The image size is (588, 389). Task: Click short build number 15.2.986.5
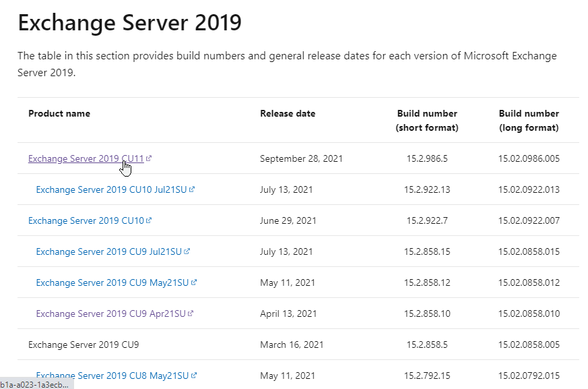pyautogui.click(x=427, y=159)
